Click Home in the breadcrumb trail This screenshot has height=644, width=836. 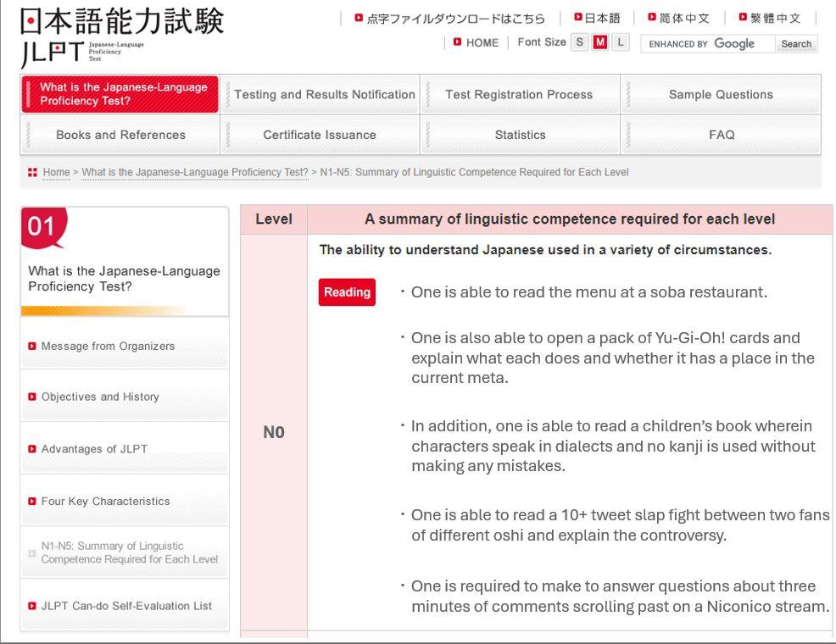56,172
